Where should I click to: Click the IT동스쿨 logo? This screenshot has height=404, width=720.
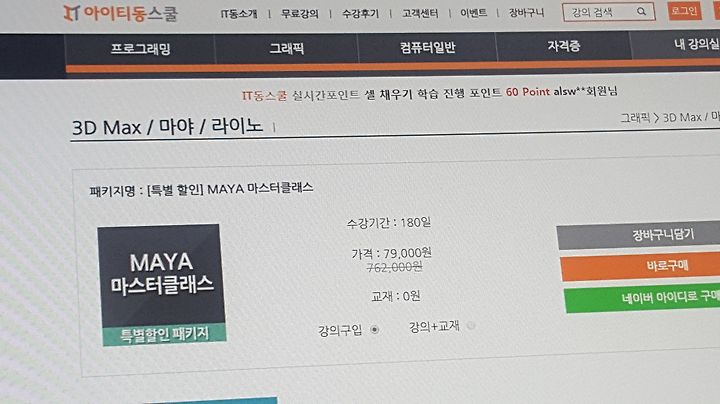pos(120,14)
